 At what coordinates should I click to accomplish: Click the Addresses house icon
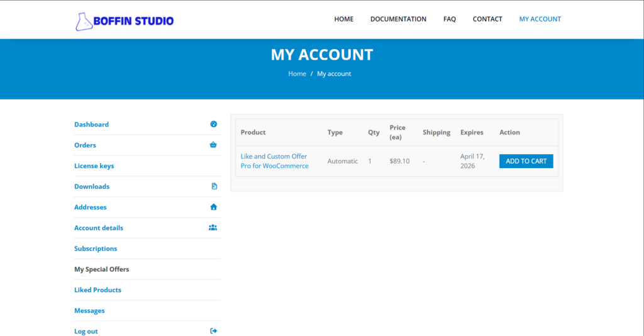coord(213,207)
